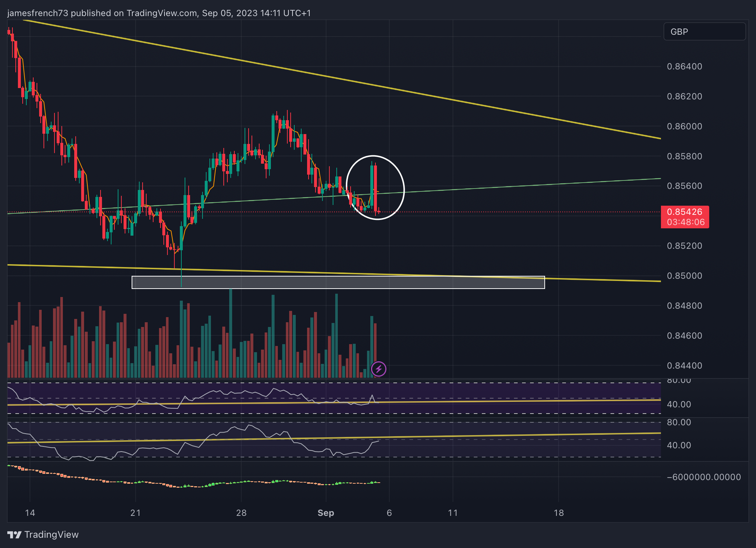
Task: Click the 0.86200 price axis label
Action: (684, 96)
